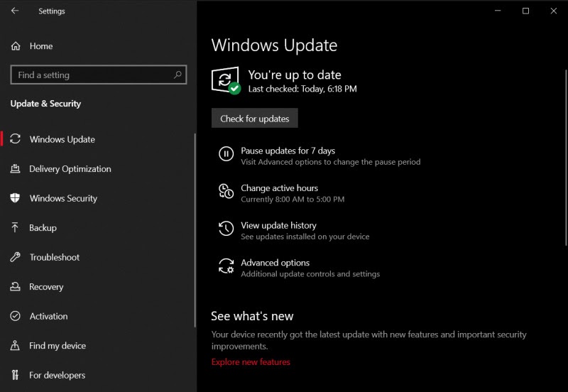Click the Recovery icon in sidebar

coord(15,287)
